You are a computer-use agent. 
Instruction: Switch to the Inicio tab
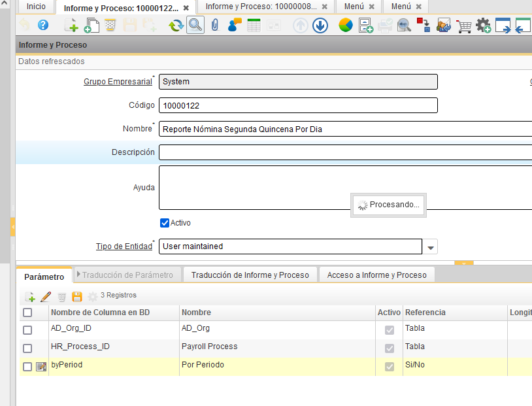point(36,7)
